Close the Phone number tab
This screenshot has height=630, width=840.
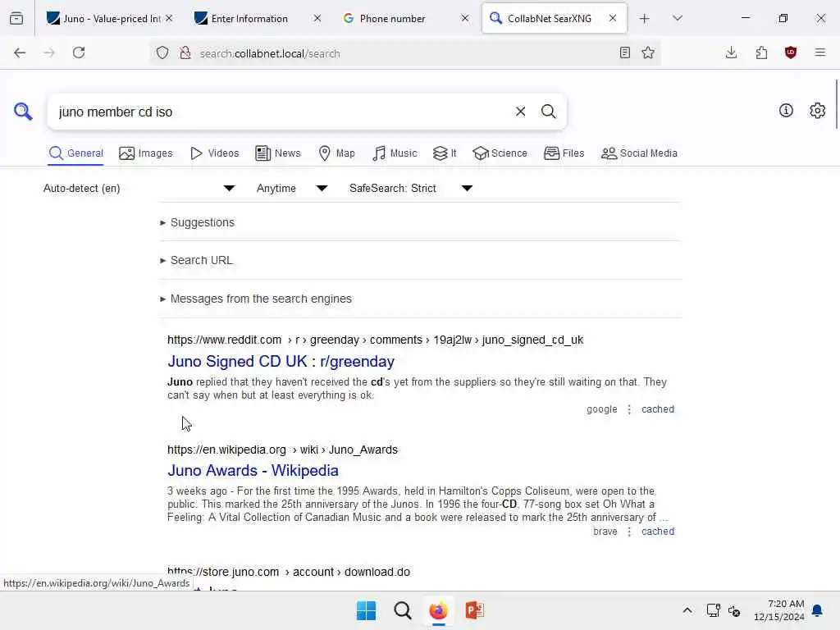[465, 18]
